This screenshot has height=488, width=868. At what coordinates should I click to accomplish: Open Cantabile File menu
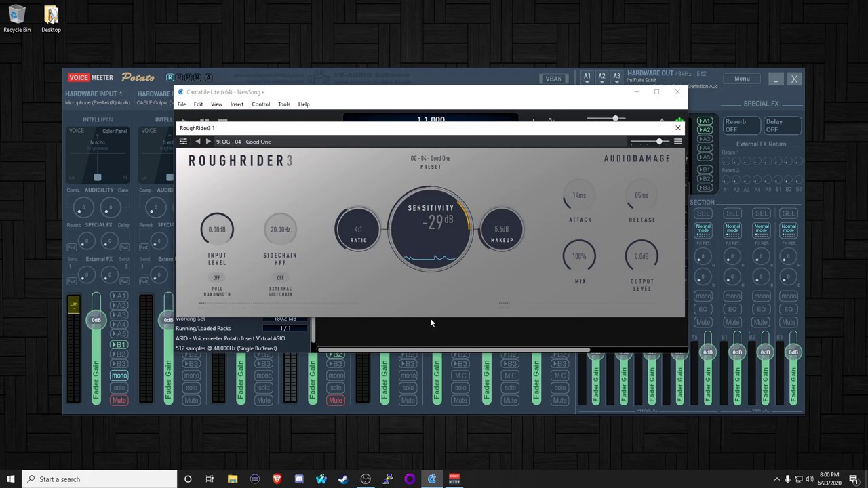182,104
